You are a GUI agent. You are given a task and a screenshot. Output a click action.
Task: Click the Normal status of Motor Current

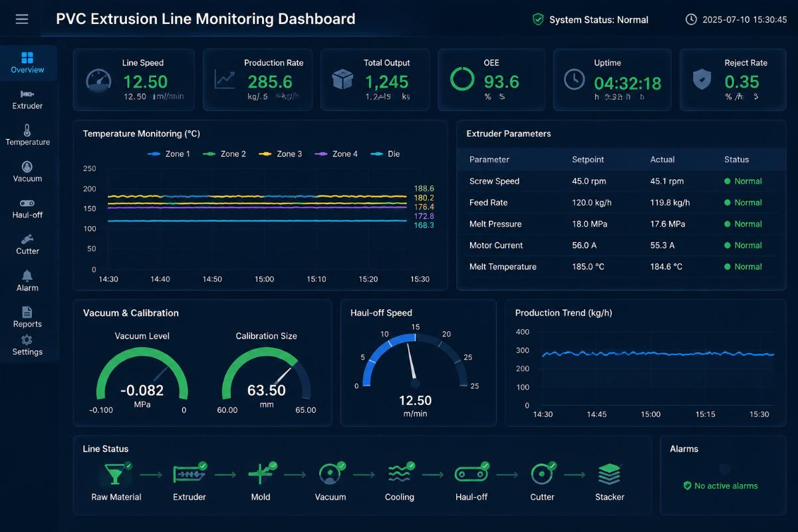[x=743, y=245]
